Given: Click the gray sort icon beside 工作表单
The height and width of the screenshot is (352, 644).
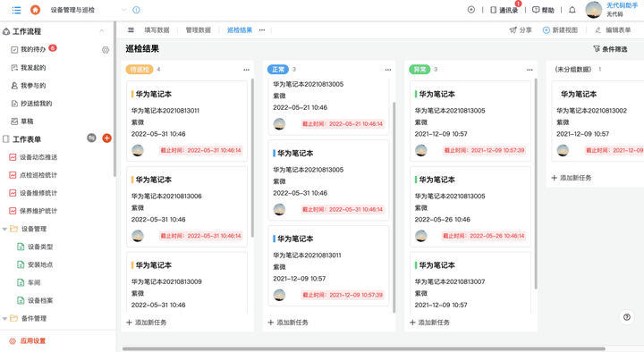Looking at the screenshot, I should click(x=91, y=138).
